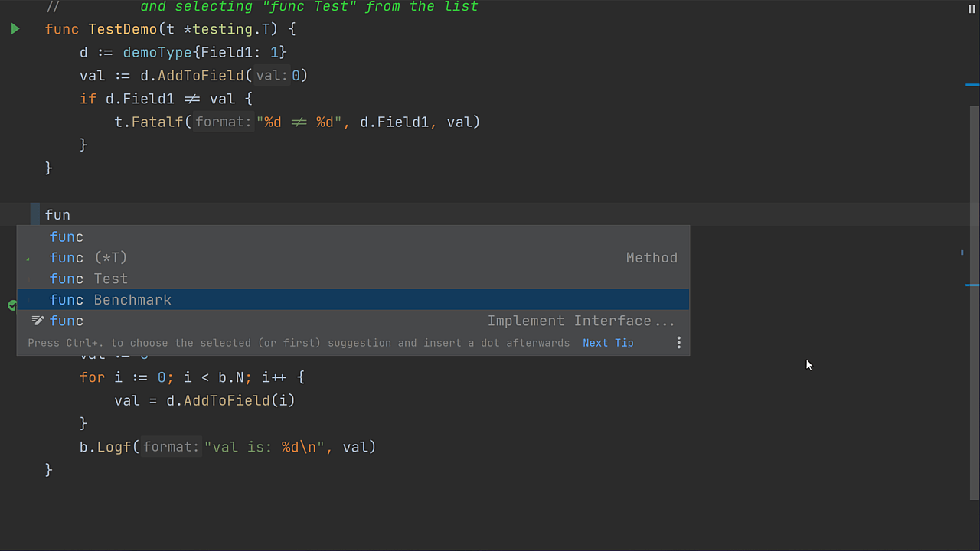This screenshot has width=980, height=551.
Task: Select the first plain 'func' suggestion
Action: [x=67, y=236]
